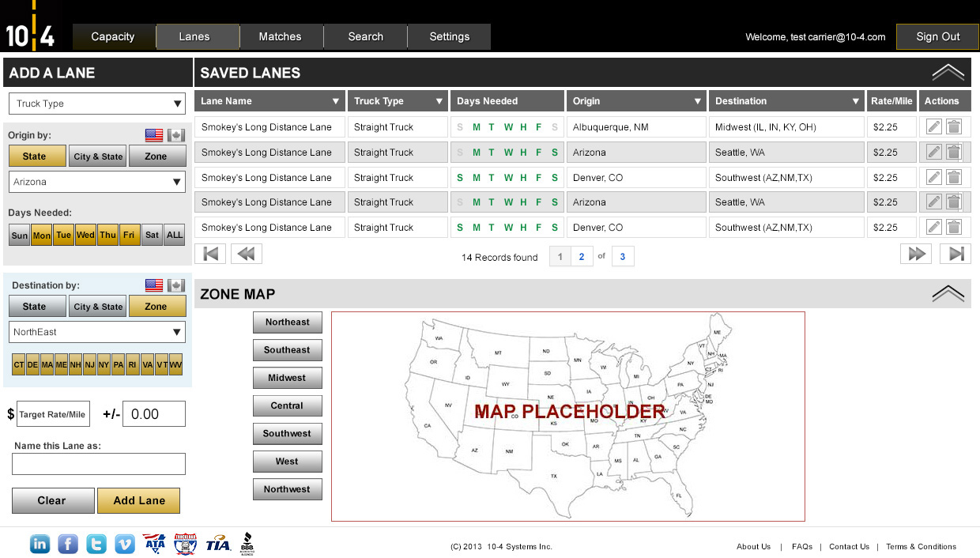Viewport: 980px width, 558px height.
Task: Select US flag under Destination by
Action: coord(154,285)
